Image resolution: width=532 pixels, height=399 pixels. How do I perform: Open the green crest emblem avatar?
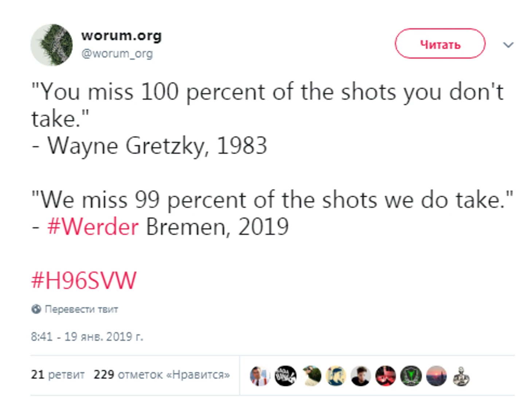pyautogui.click(x=411, y=376)
